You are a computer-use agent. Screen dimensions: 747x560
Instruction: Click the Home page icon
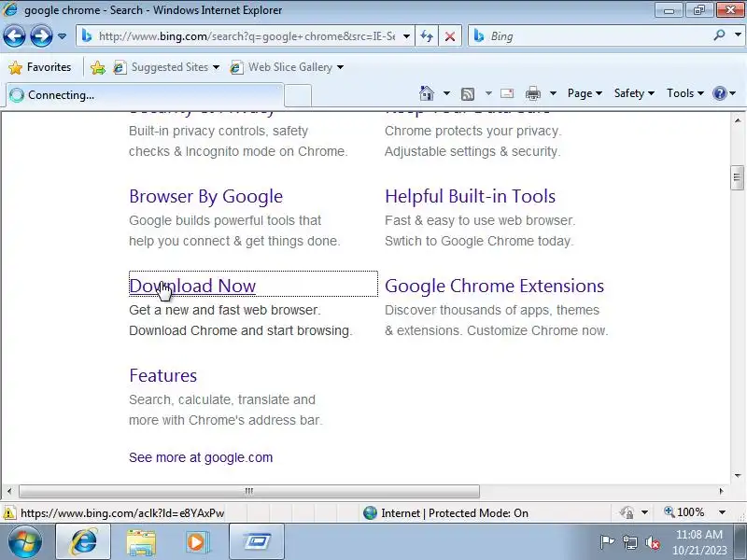coord(427,93)
